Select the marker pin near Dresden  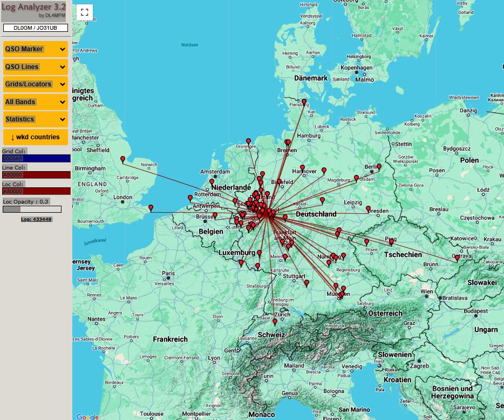click(369, 209)
